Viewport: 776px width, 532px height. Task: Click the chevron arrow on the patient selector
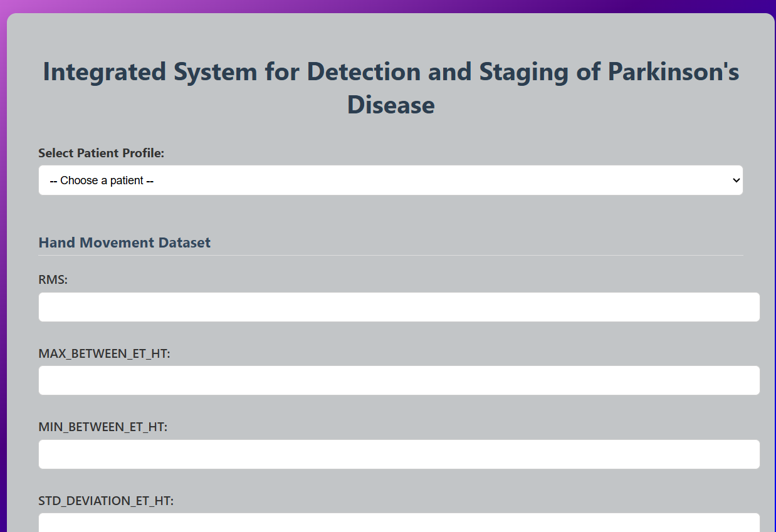736,180
